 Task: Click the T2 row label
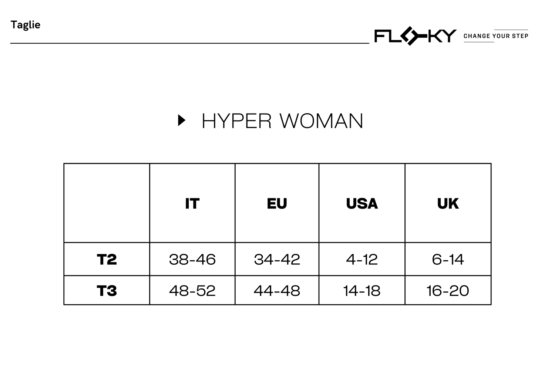(107, 259)
